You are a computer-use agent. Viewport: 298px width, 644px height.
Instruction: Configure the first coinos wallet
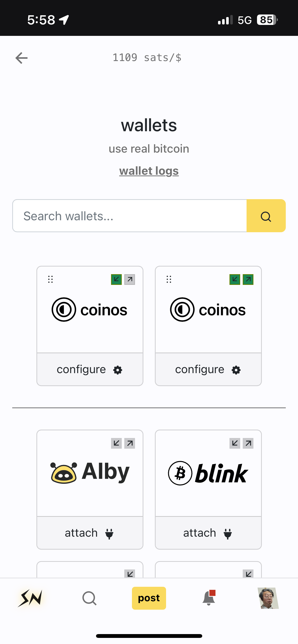(90, 370)
